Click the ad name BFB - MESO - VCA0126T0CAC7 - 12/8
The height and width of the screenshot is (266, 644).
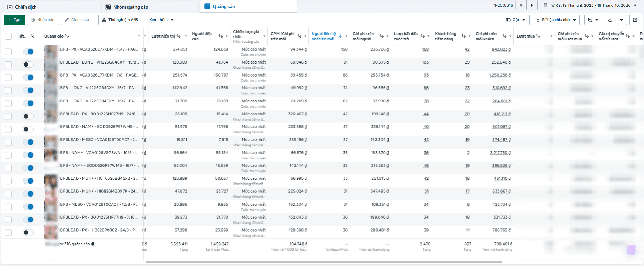click(99, 204)
